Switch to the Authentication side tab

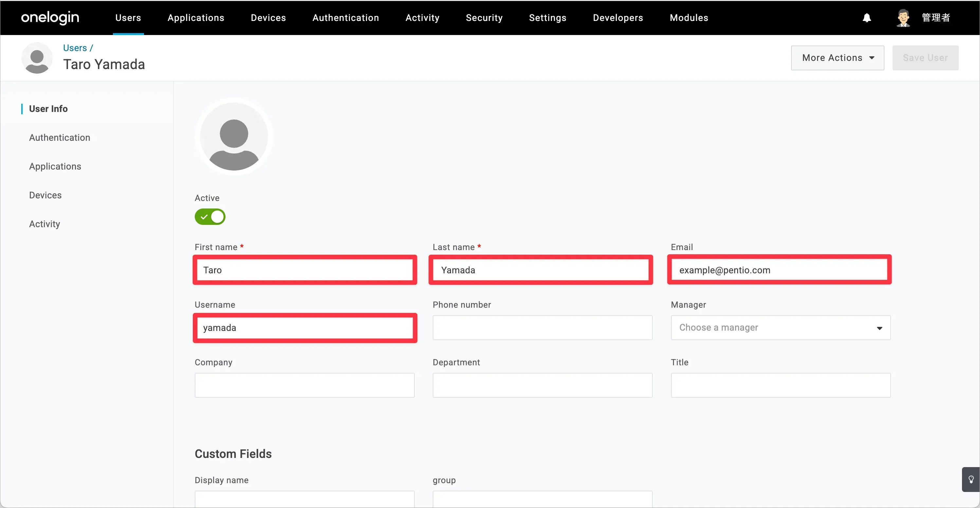pyautogui.click(x=60, y=137)
